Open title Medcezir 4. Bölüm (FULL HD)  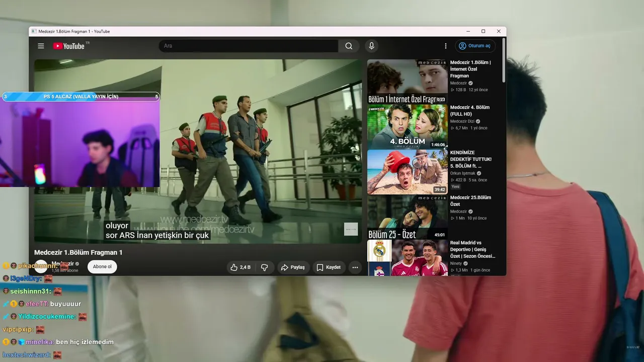(x=470, y=111)
